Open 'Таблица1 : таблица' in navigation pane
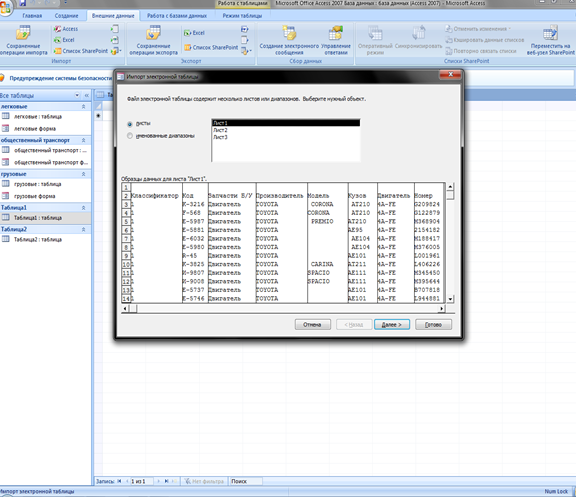The width and height of the screenshot is (576, 497). [x=45, y=218]
